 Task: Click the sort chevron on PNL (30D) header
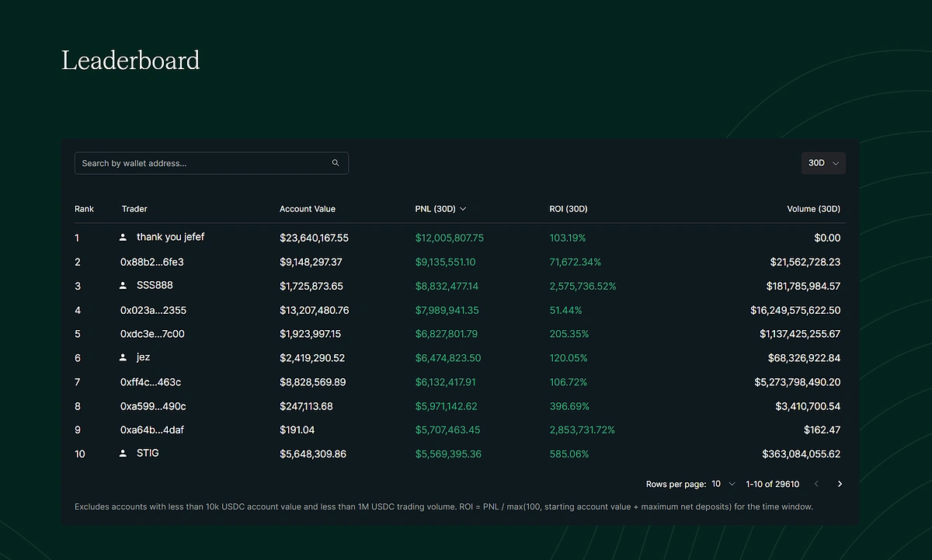(462, 208)
